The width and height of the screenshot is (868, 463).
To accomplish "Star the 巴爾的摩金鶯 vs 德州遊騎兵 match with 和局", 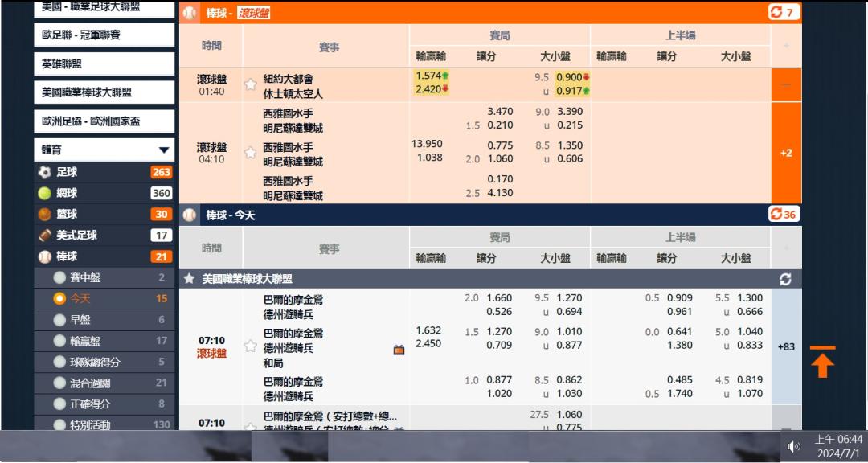I will coord(250,346).
